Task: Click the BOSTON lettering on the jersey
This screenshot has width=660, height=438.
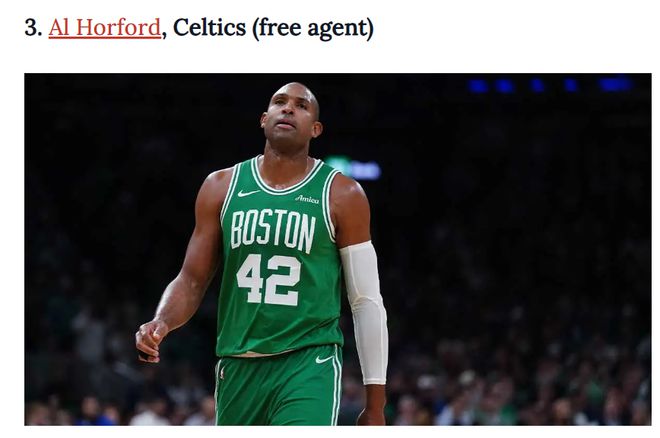Action: [273, 231]
